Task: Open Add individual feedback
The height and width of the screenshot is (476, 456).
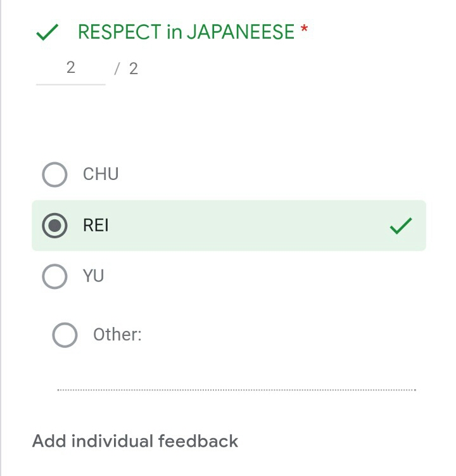Action: click(135, 441)
